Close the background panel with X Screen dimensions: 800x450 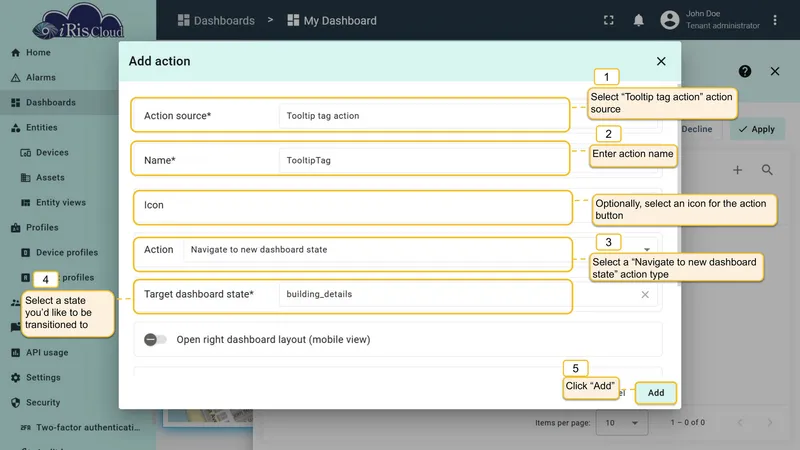[775, 71]
